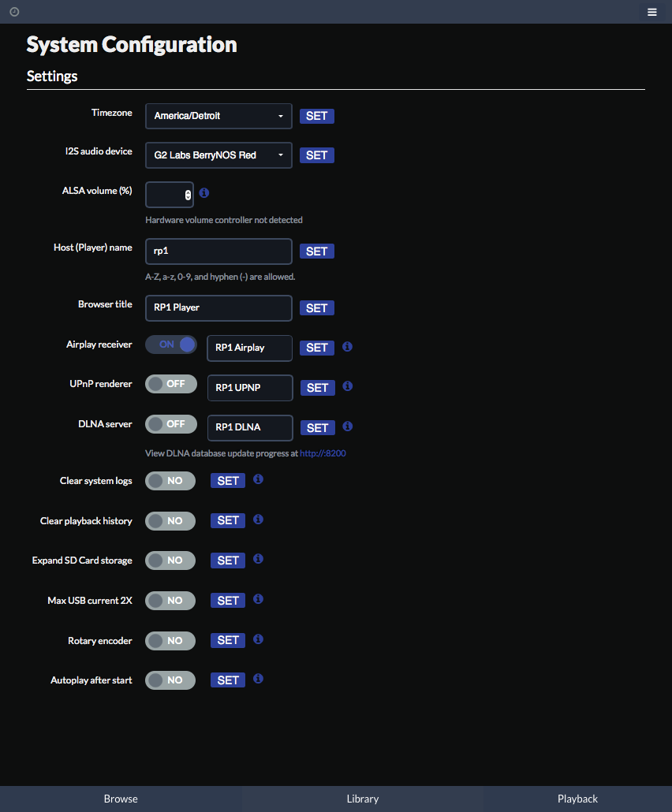Switch to the Library tab
Viewport: 672px width, 812px height.
tap(363, 799)
